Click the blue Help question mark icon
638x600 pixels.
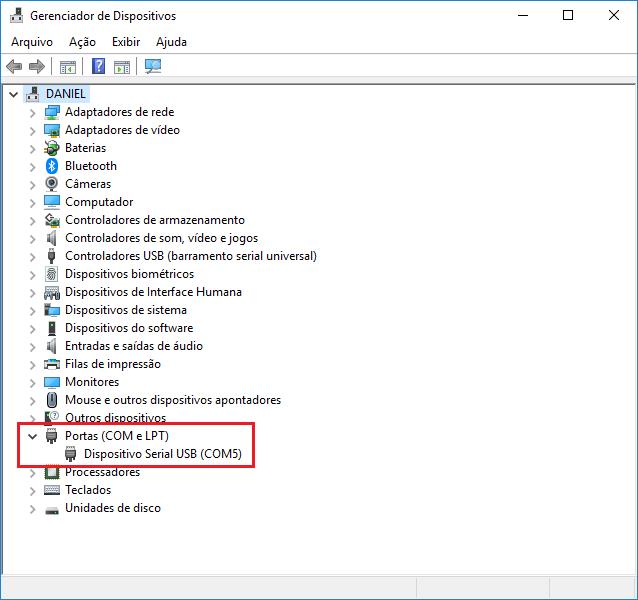(x=98, y=66)
